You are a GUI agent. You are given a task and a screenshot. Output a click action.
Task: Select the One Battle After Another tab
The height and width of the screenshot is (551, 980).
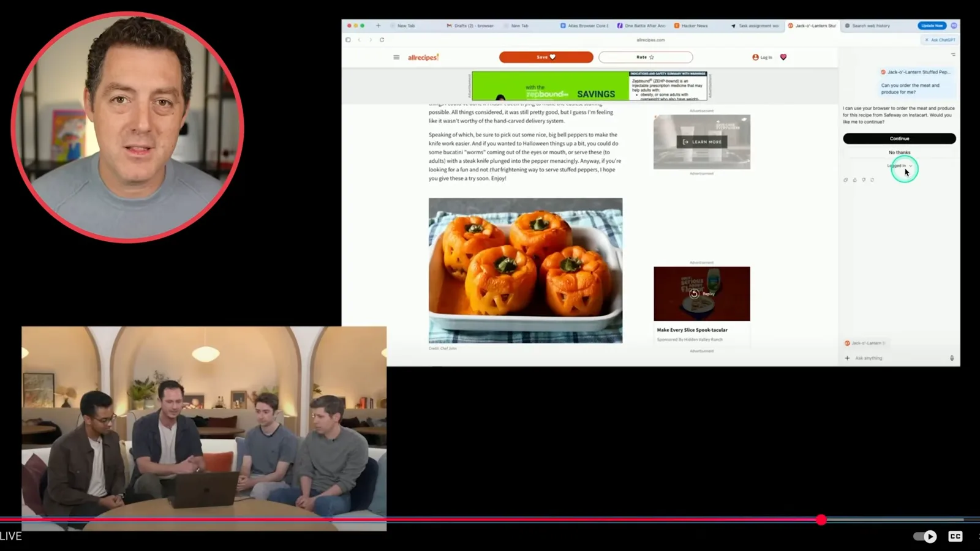click(641, 26)
